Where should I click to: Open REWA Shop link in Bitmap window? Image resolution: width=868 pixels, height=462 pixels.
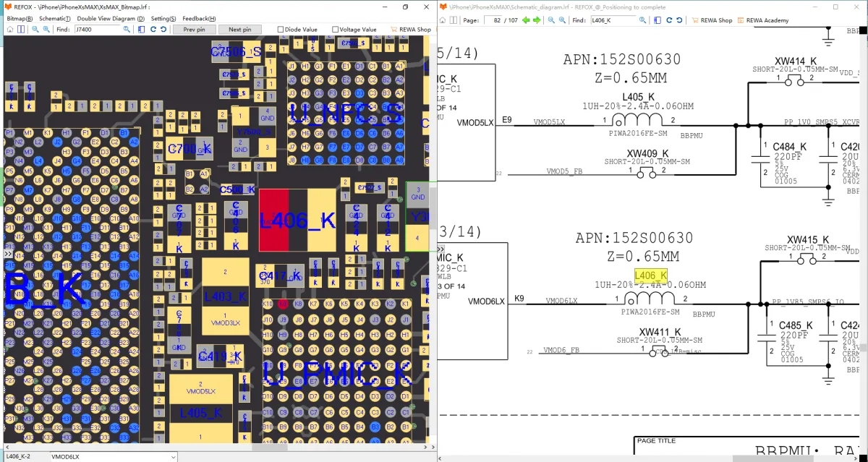coord(410,30)
